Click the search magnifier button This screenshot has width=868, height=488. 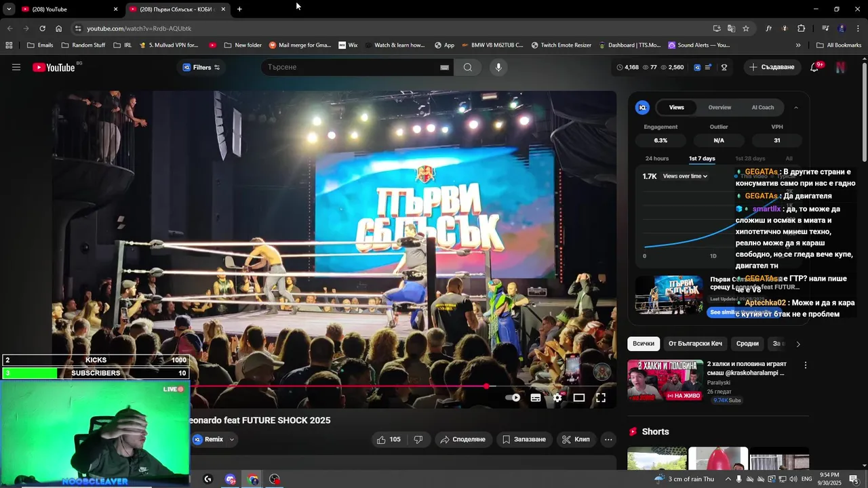click(x=468, y=67)
